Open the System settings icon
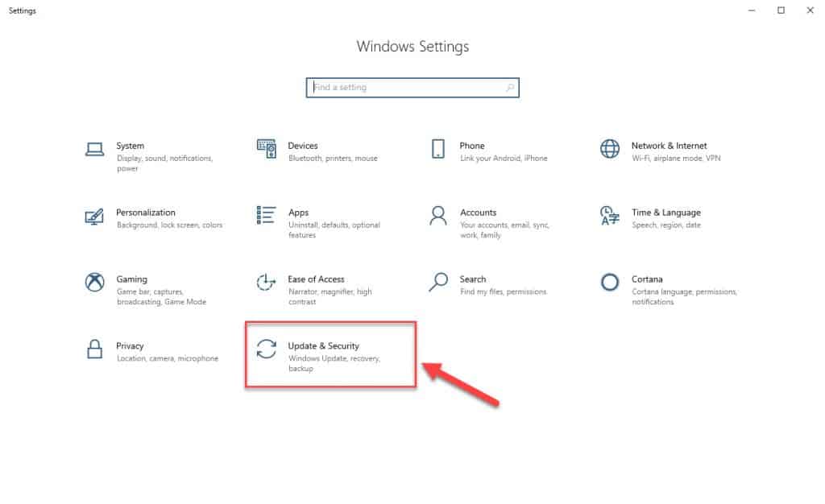The height and width of the screenshot is (504, 825). coord(95,150)
